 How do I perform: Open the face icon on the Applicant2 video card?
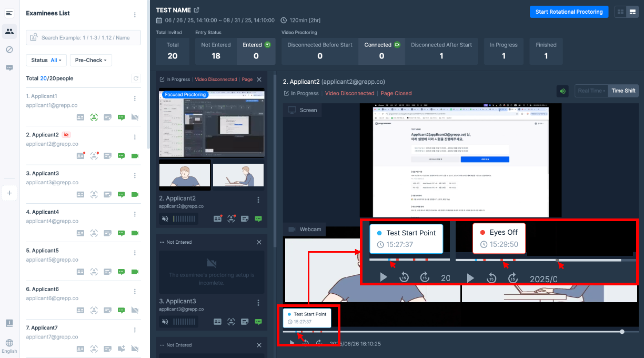coord(231,218)
